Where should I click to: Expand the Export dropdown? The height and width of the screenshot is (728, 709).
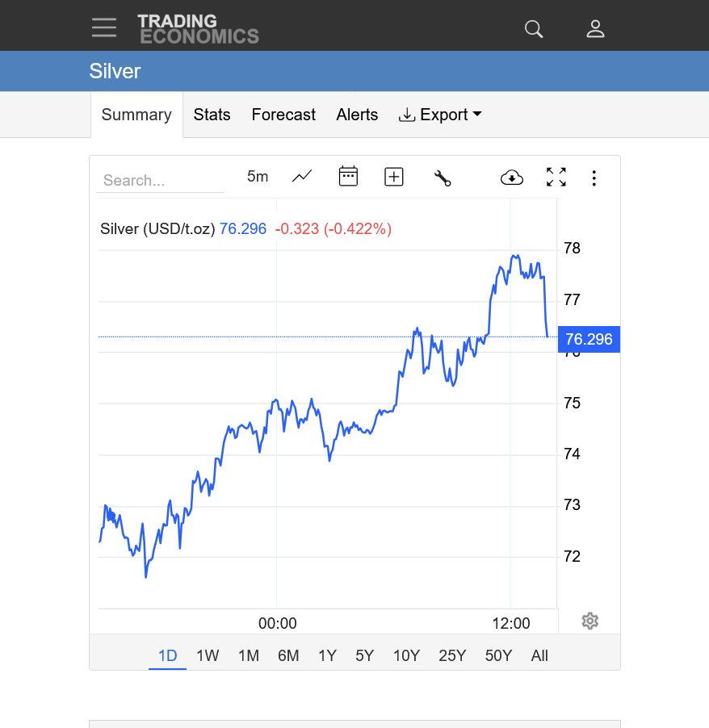pyautogui.click(x=440, y=115)
